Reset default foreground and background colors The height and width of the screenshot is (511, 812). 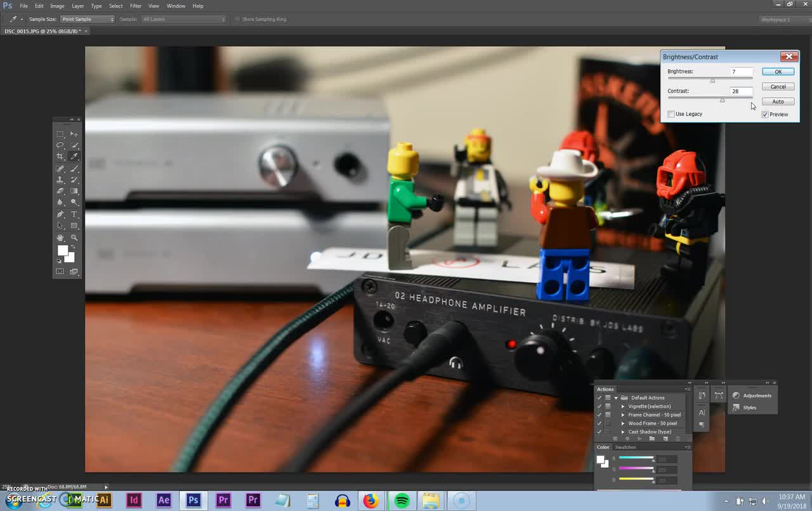click(60, 261)
